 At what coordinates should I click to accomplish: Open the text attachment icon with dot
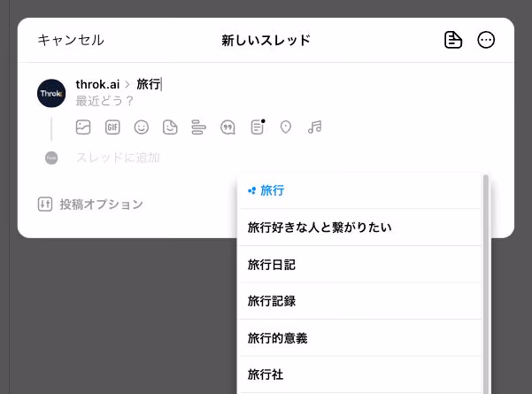point(258,127)
